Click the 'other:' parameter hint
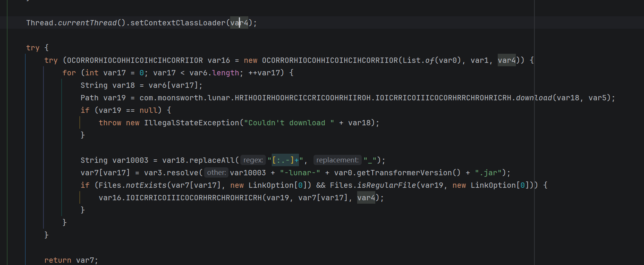The image size is (644, 265). click(x=216, y=173)
